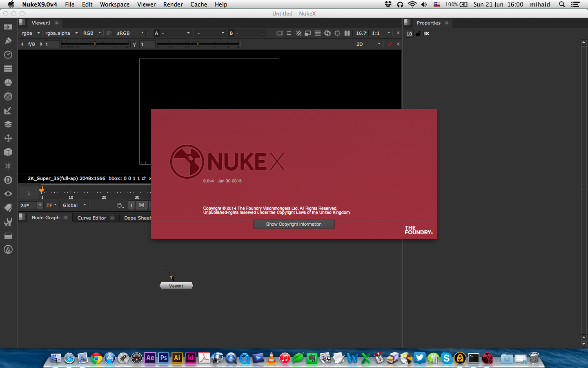Click the orange timeline playhead marker
This screenshot has height=368, width=588.
[42, 191]
